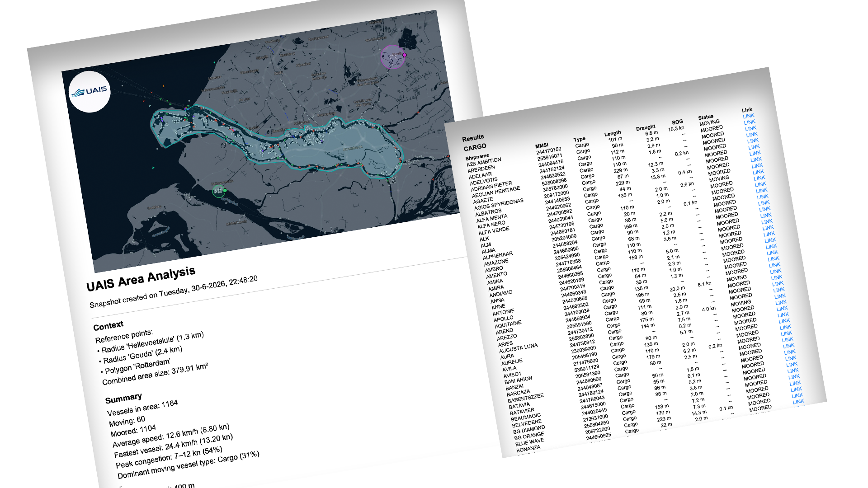The image size is (868, 488).
Task: Click the 'CARGO' section heading
Action: pyautogui.click(x=475, y=148)
